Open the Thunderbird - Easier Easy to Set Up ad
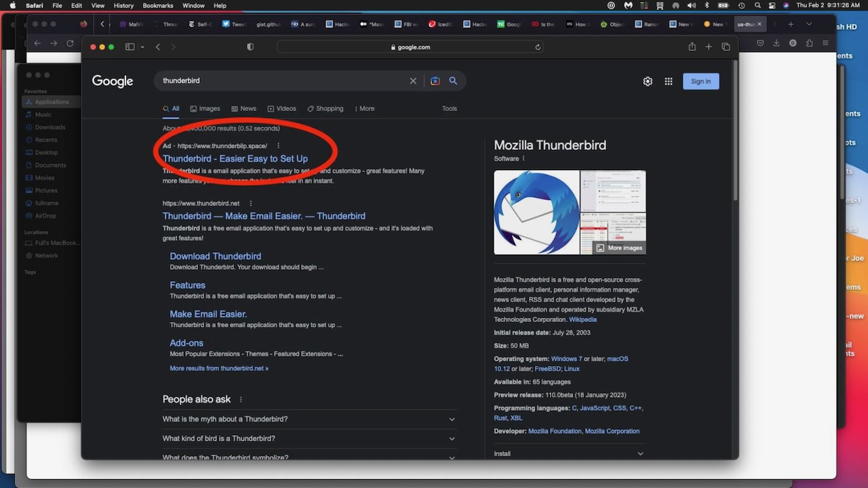Screen dimensions: 868x488 coord(235,159)
